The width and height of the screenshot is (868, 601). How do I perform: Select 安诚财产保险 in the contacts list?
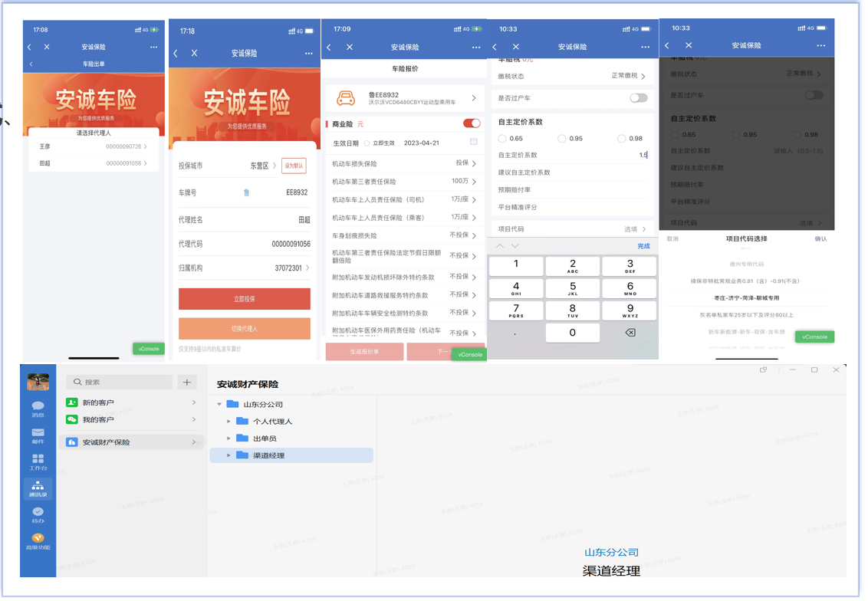point(132,442)
